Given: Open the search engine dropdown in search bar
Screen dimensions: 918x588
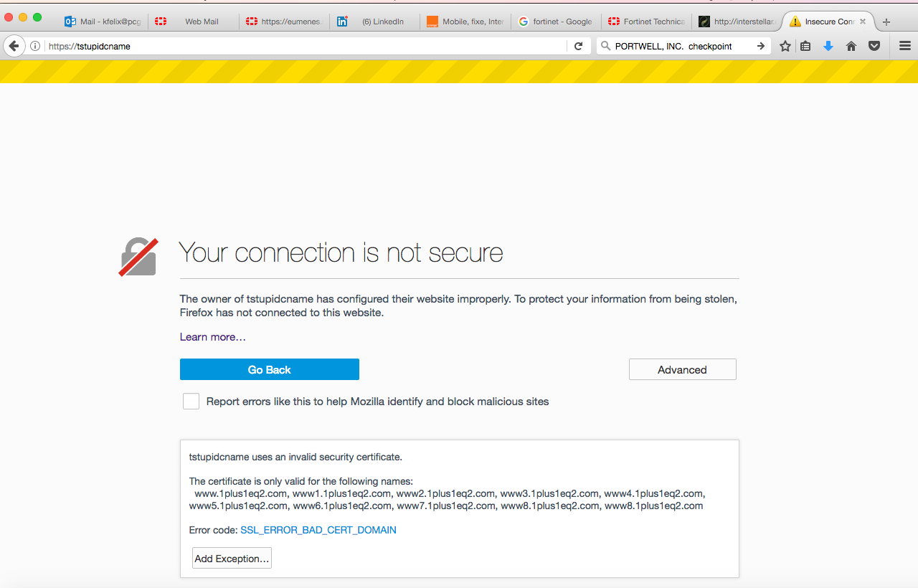Looking at the screenshot, I should 605,45.
